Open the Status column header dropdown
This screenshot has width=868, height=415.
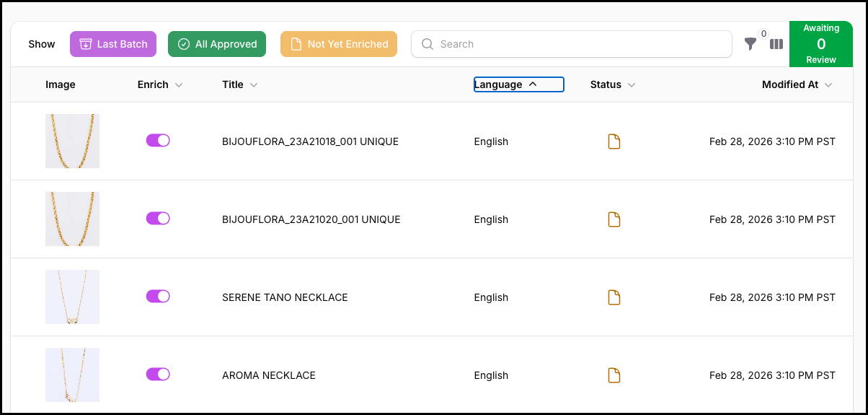click(x=632, y=85)
